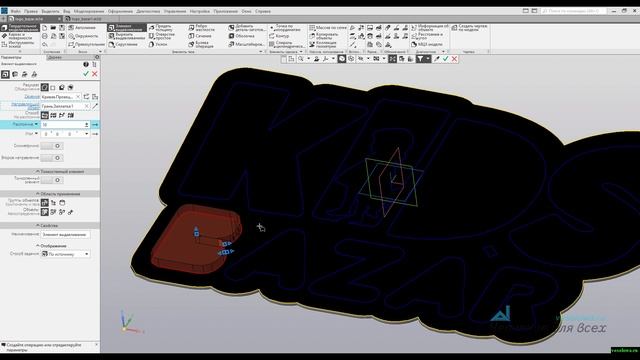This screenshot has height=360, width=640.
Task: Choose the Point by coordinates tool
Action: pyautogui.click(x=285, y=28)
